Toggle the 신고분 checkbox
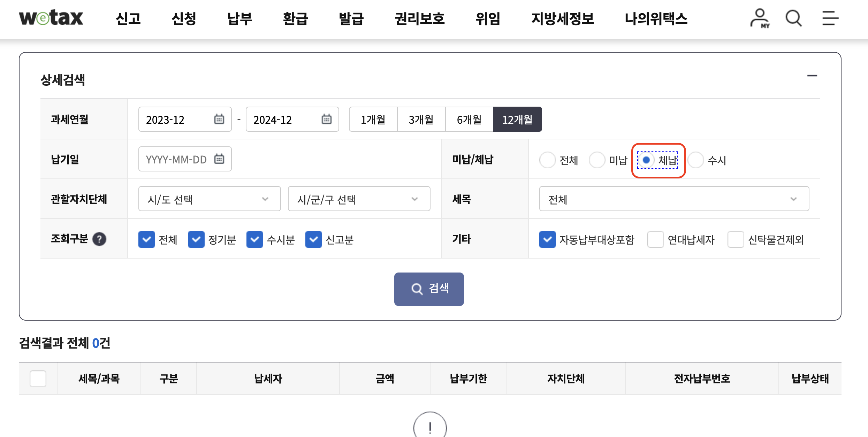The image size is (868, 437). (x=314, y=239)
